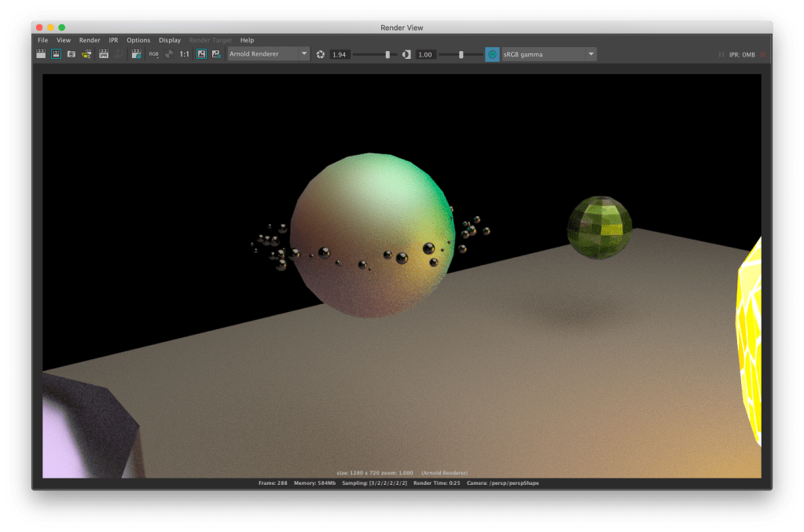The width and height of the screenshot is (804, 532).
Task: Click the Keep Image icon
Action: (200, 54)
